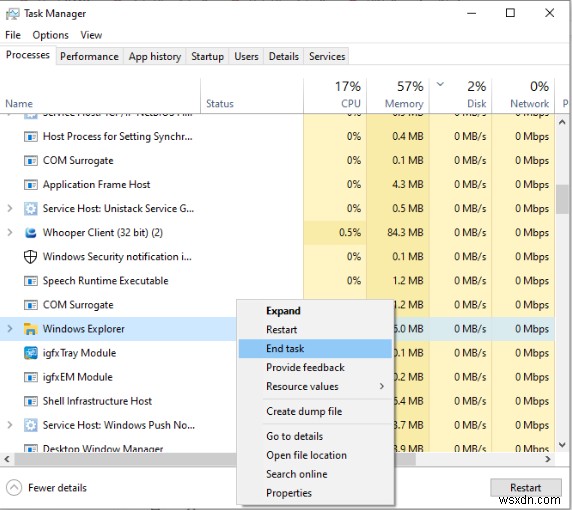572x510 pixels.
Task: Open the View menu
Action: (x=91, y=35)
